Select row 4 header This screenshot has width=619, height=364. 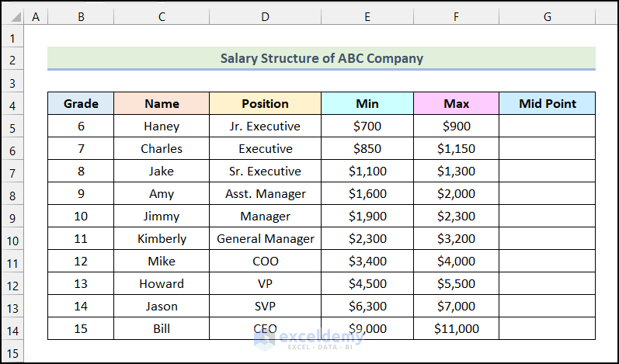pos(12,104)
